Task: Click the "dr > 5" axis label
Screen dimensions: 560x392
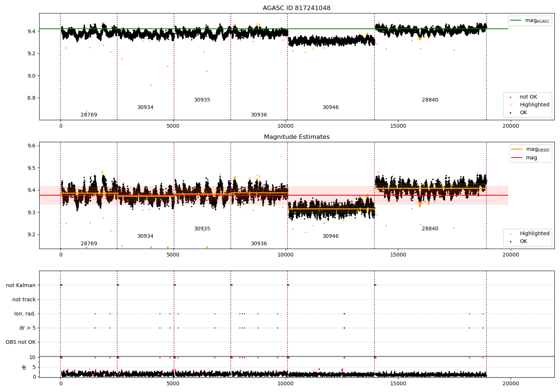Action: tap(28, 328)
